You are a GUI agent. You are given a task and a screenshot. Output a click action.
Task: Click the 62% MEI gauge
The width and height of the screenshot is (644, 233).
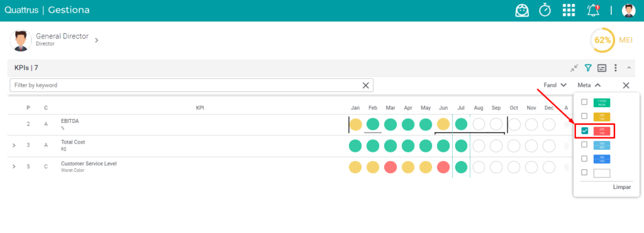[602, 40]
